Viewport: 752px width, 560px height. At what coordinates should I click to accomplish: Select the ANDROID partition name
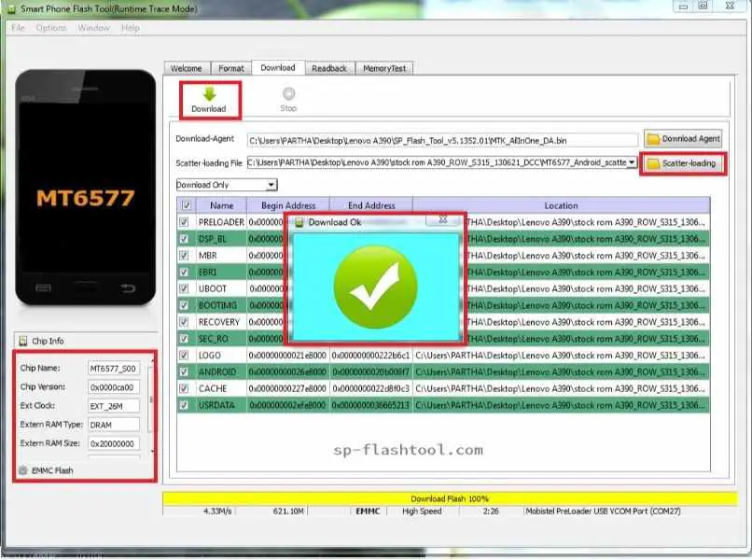pos(217,371)
